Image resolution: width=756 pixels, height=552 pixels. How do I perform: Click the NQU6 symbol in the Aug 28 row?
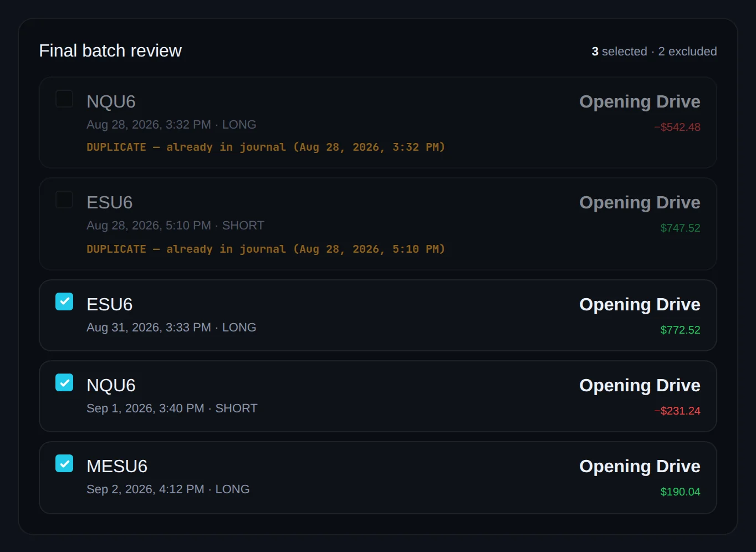pyautogui.click(x=111, y=101)
